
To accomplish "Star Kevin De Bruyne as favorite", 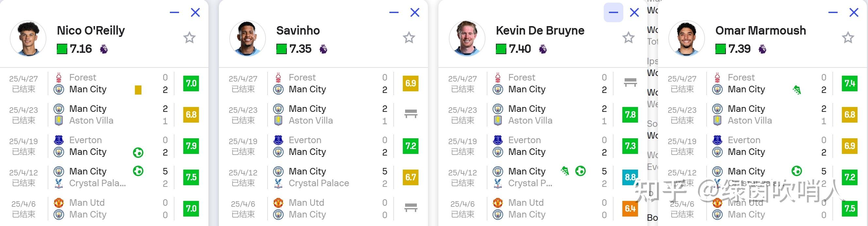I will click(x=628, y=38).
